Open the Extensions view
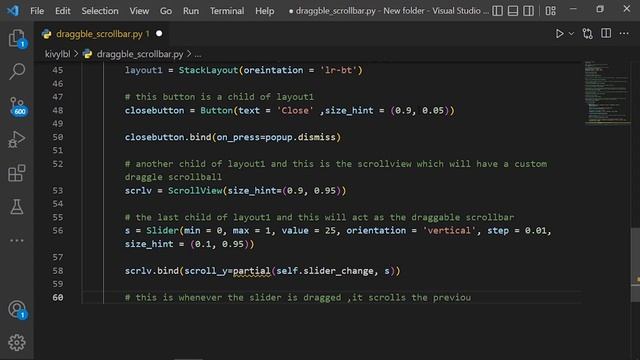Viewport: 640px width, 360px height. (x=17, y=173)
